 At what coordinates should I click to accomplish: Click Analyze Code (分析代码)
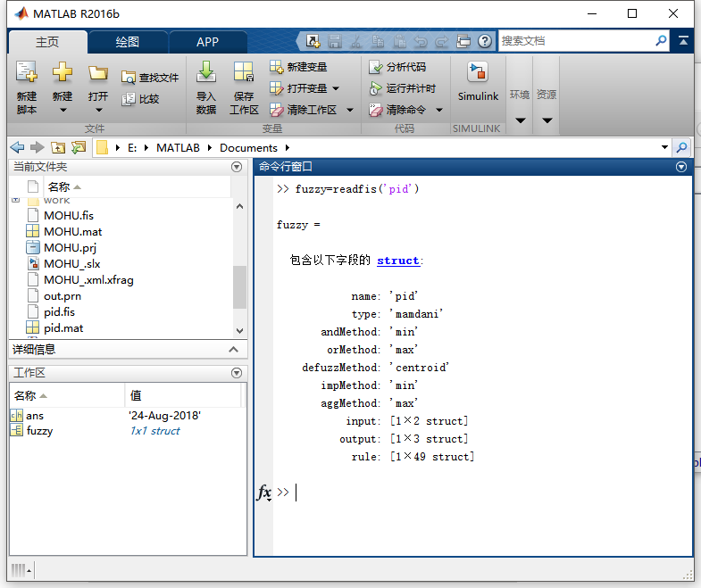click(x=397, y=67)
